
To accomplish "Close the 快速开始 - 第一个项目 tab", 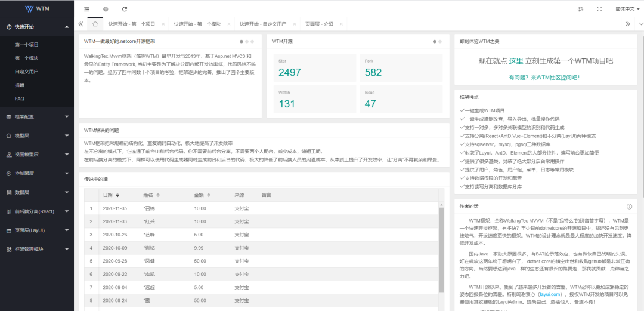I will (163, 24).
